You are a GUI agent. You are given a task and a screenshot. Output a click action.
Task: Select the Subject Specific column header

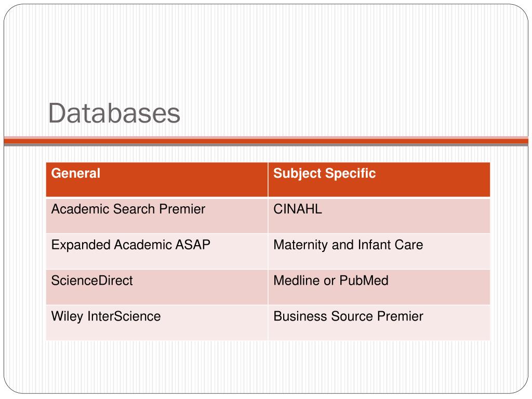pyautogui.click(x=379, y=179)
